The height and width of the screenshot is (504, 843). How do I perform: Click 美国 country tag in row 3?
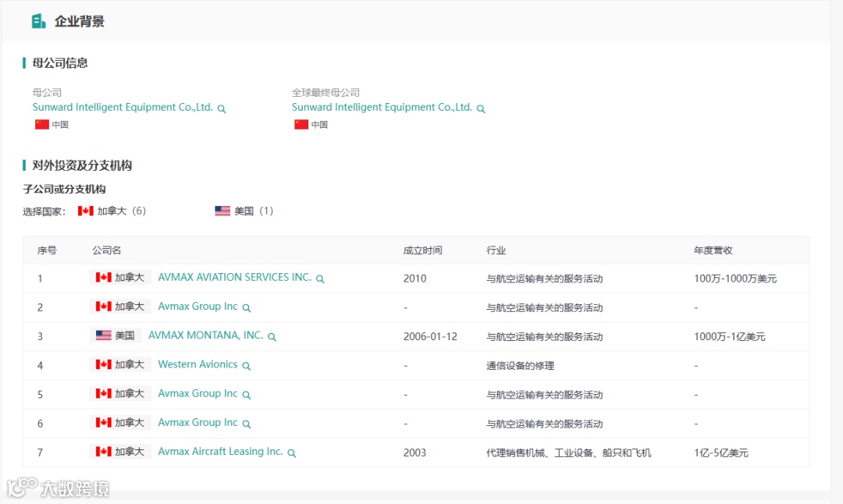click(x=115, y=335)
